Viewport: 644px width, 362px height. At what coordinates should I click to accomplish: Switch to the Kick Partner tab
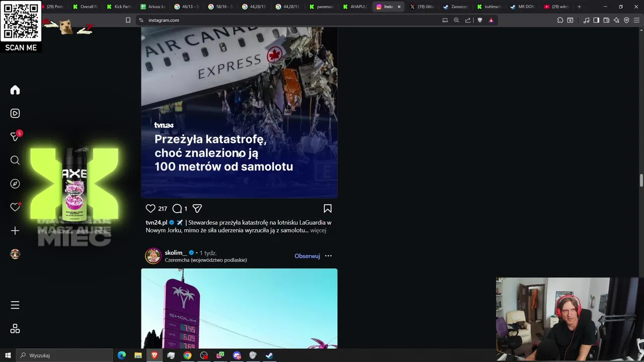tap(119, 7)
